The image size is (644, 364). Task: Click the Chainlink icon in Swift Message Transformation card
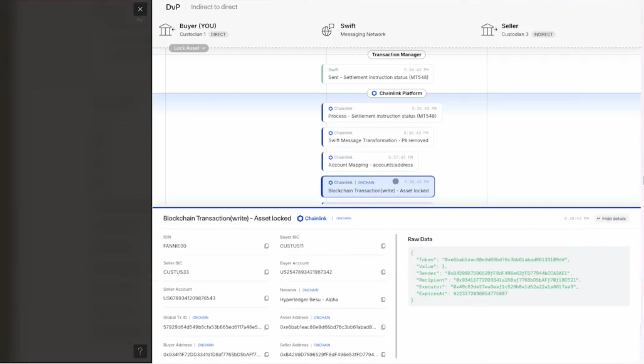331,133
